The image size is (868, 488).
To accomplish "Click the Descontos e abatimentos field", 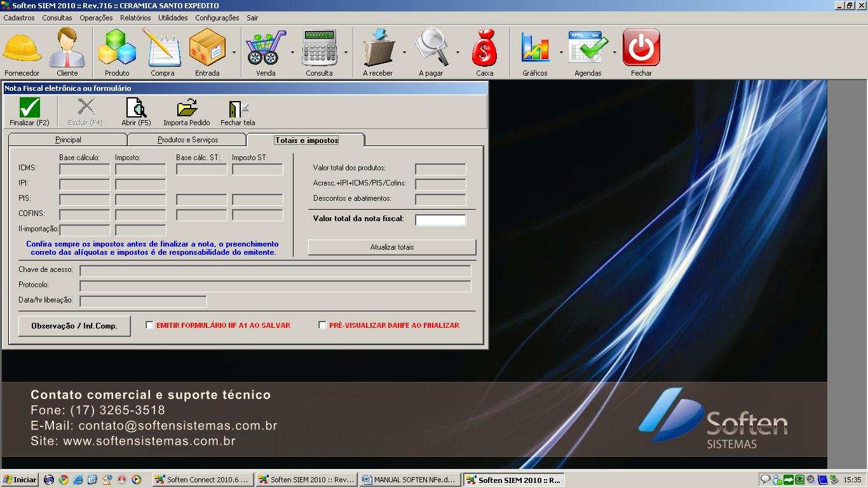I will 440,200.
